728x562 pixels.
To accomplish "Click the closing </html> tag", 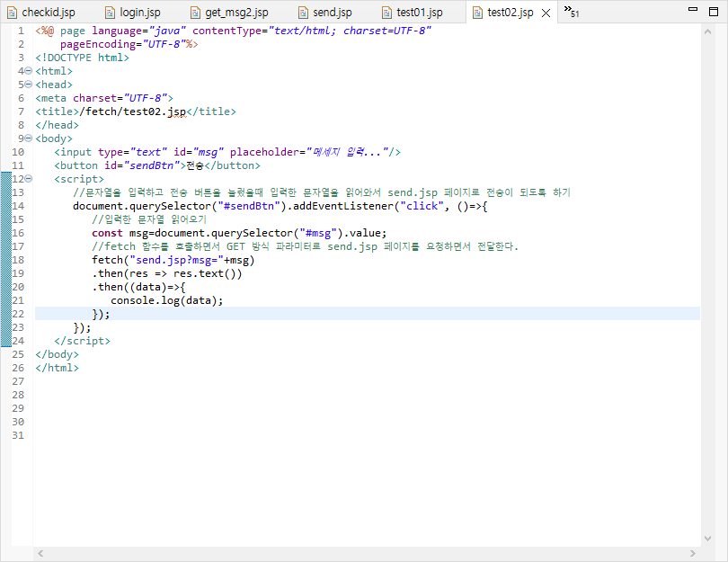I will 58,368.
